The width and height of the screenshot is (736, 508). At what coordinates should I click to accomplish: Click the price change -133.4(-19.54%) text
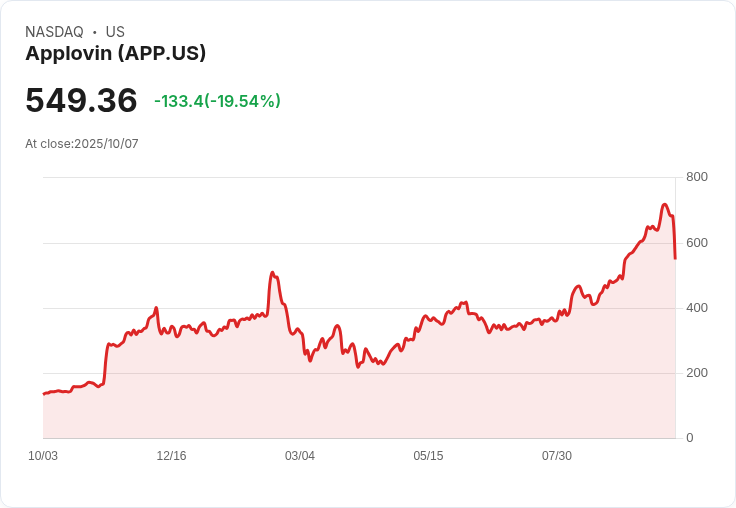[217, 101]
